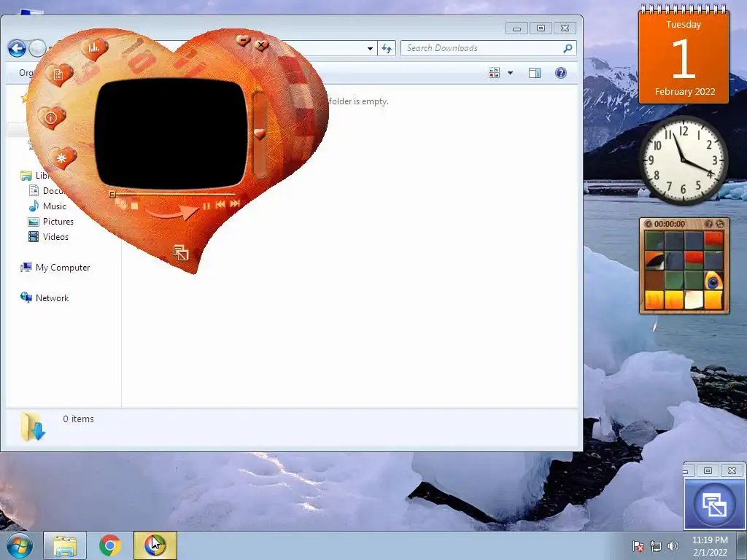Open the playlist heart button in player
The image size is (747, 560).
tap(58, 74)
